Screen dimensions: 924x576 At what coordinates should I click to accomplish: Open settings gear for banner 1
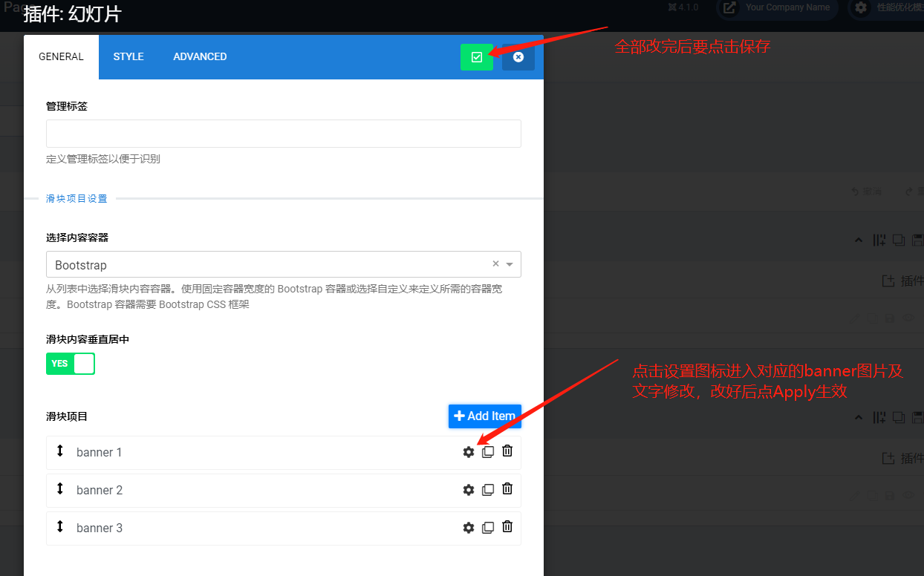tap(469, 452)
